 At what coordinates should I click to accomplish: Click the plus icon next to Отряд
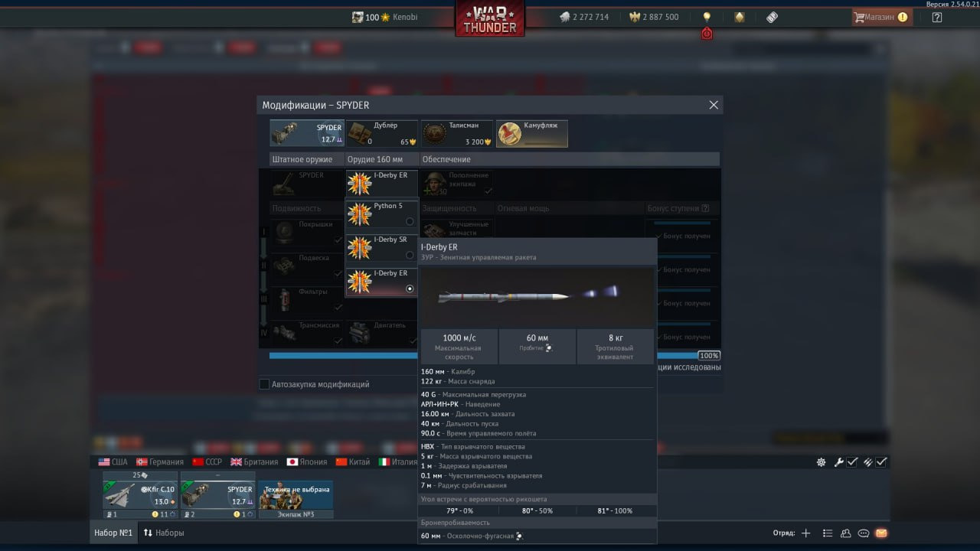[805, 533]
